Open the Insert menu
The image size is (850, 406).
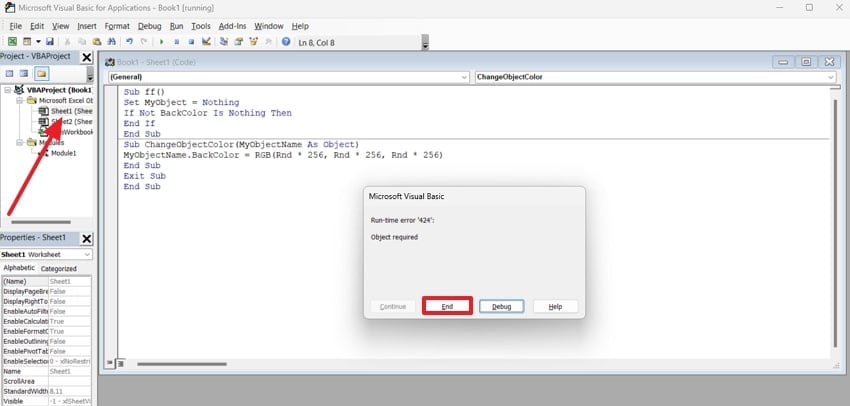click(87, 26)
